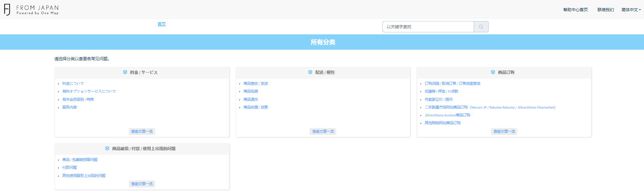Open the 商品通关 link

click(x=251, y=99)
